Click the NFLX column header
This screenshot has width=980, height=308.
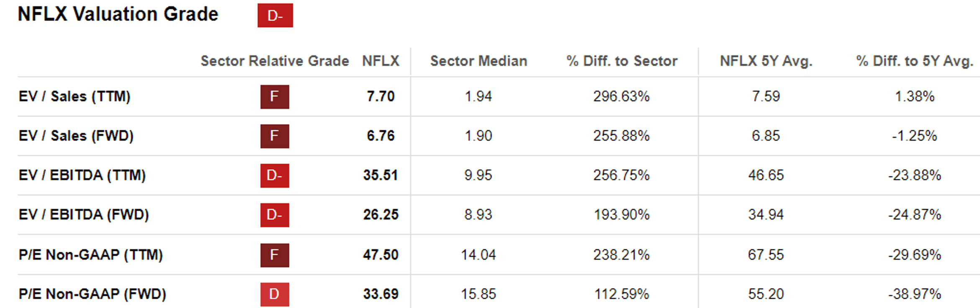[x=381, y=61]
